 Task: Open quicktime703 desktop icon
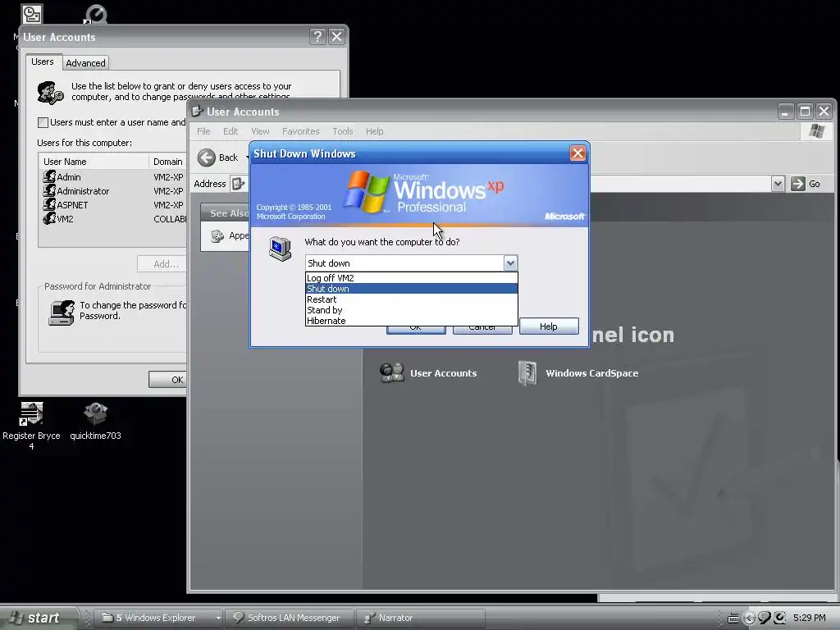click(x=95, y=422)
